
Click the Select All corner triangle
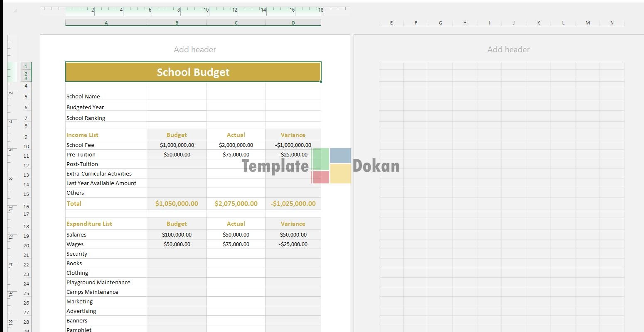point(15,11)
